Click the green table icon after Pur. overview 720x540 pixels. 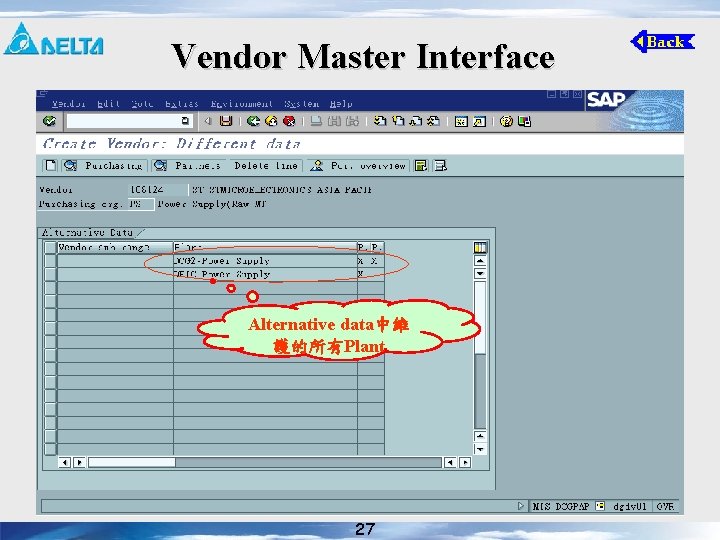point(421,166)
